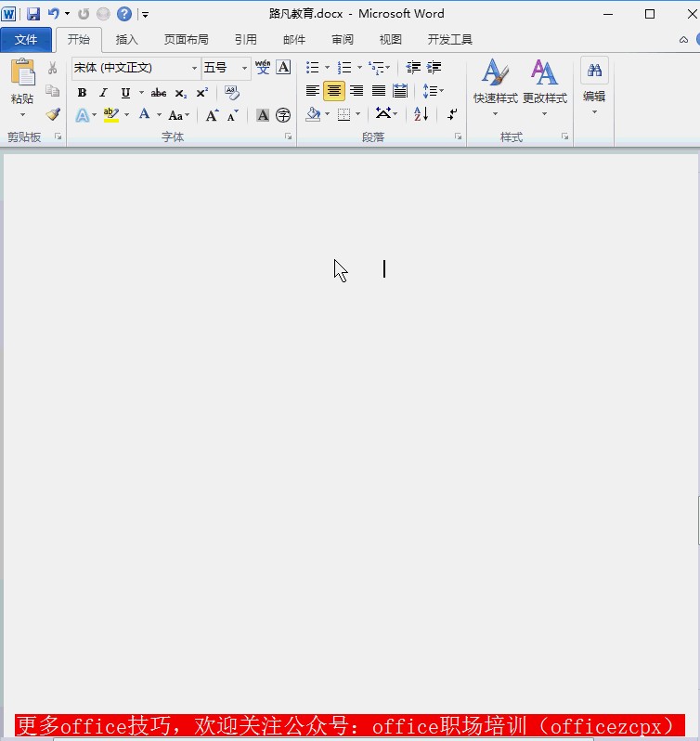Click the 粘贴 (Paste) button
The height and width of the screenshot is (741, 700).
(22, 84)
